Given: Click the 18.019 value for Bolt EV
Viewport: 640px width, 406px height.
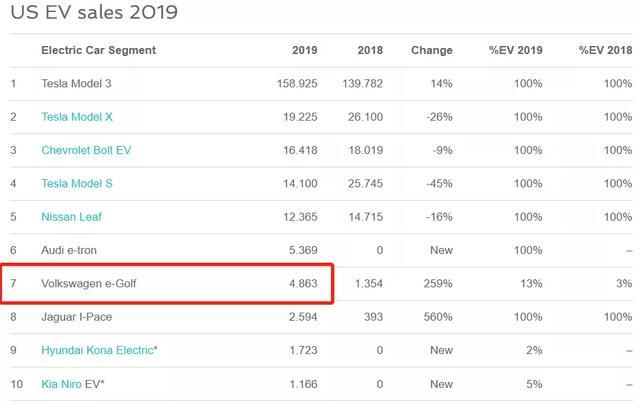Looking at the screenshot, I should click(366, 150).
